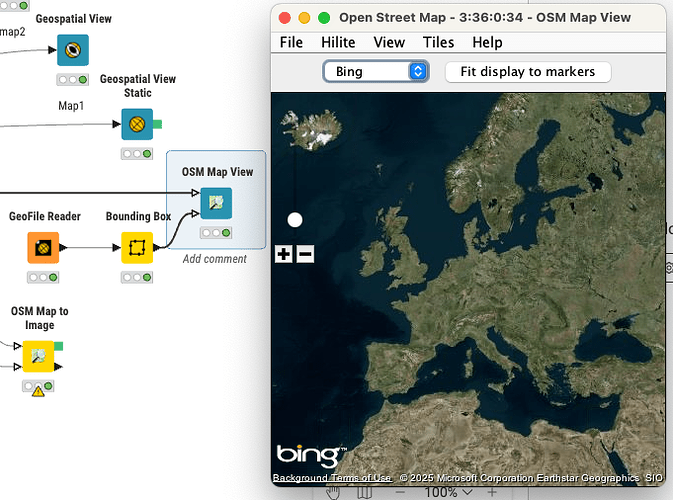This screenshot has height=500, width=673.
Task: Click the status lights under OSM Map View
Action: [216, 233]
